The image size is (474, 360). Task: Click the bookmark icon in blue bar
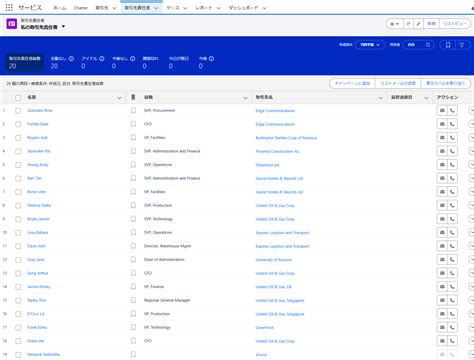pos(448,45)
